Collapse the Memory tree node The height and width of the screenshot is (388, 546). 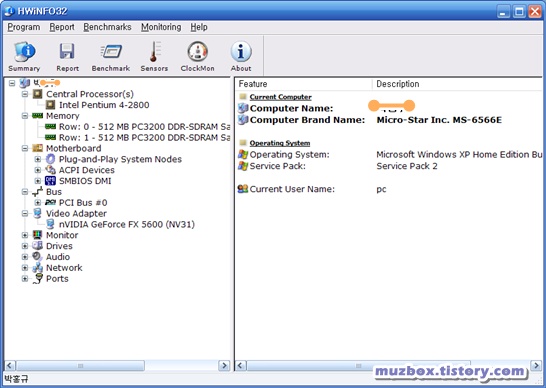(x=25, y=116)
